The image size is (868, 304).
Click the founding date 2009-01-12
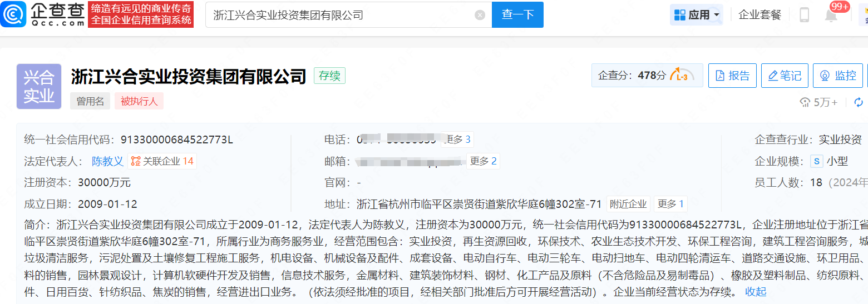pos(107,204)
